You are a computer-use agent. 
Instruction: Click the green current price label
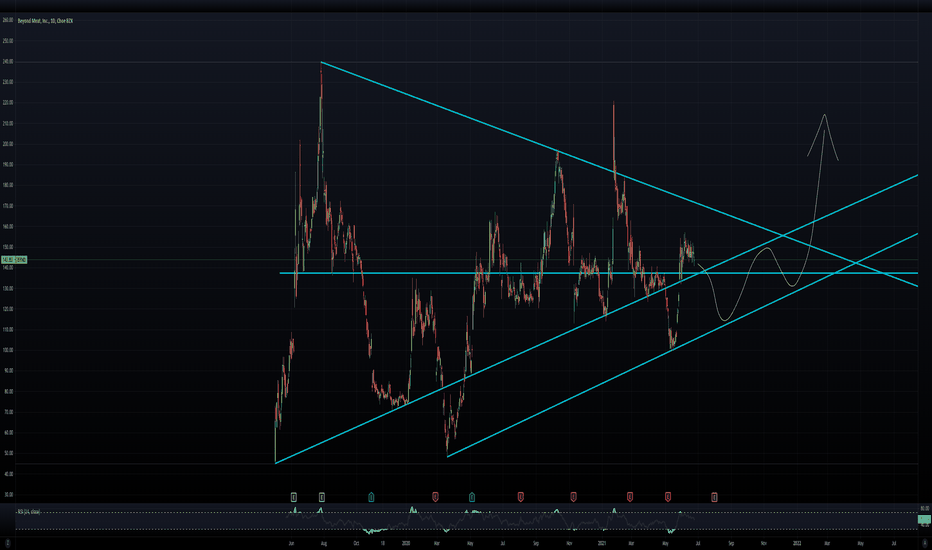[14, 260]
